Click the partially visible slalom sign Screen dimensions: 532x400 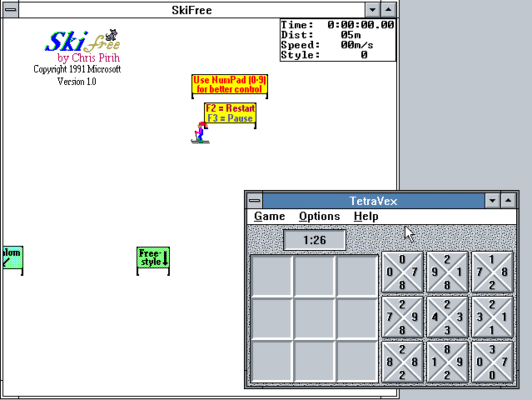[12, 260]
